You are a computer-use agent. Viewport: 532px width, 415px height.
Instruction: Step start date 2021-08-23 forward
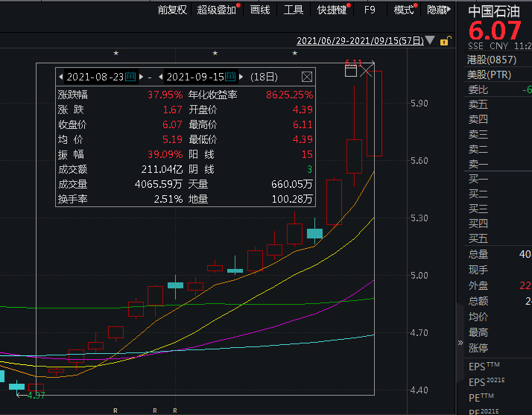click(x=142, y=77)
